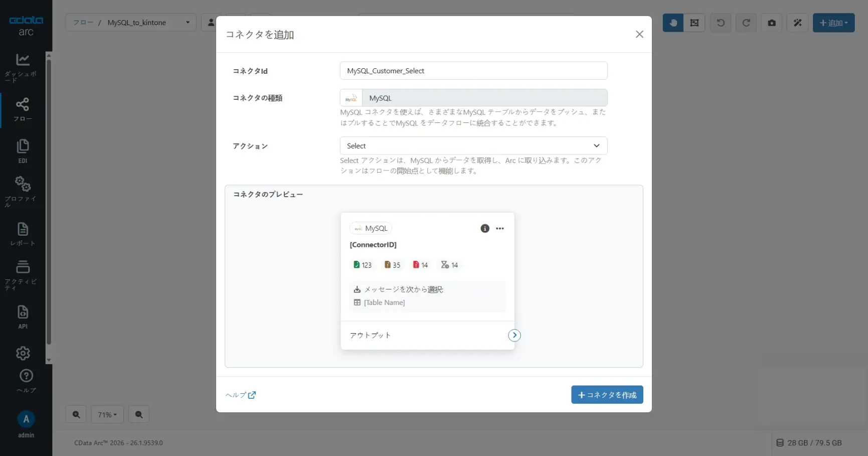Open the API section in the sidebar
This screenshot has height=456, width=868.
(23, 317)
